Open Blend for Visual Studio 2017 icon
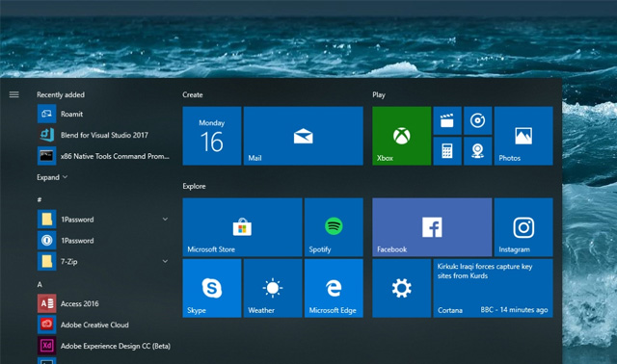The height and width of the screenshot is (364, 617). pyautogui.click(x=47, y=135)
